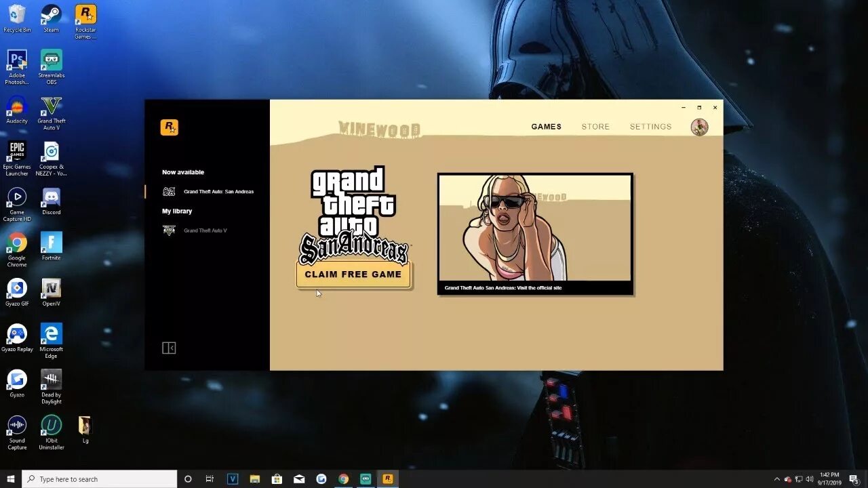Select the IObit Uninstaller desktop icon
The image size is (868, 488).
pos(52,432)
